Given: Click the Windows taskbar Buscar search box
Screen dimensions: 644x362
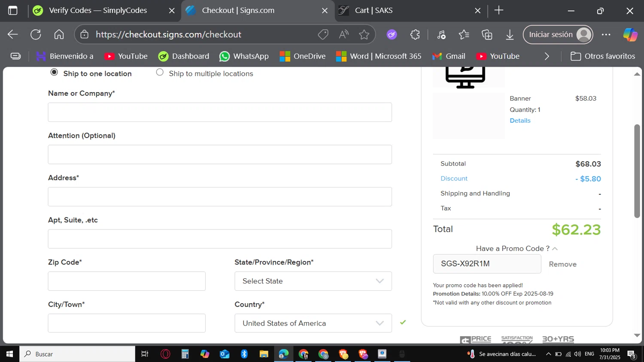Looking at the screenshot, I should coord(77,354).
